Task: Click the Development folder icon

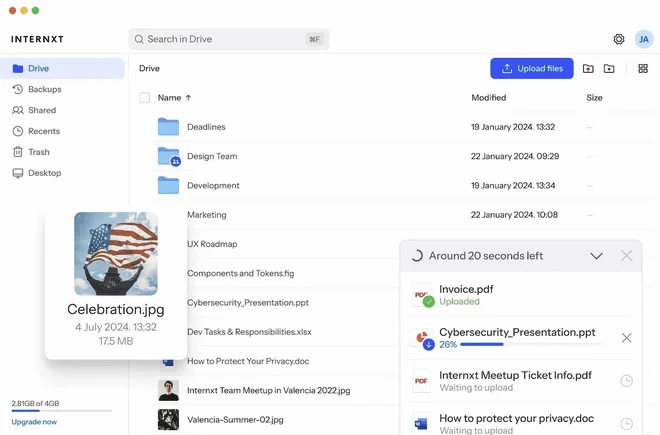Action: coord(168,185)
